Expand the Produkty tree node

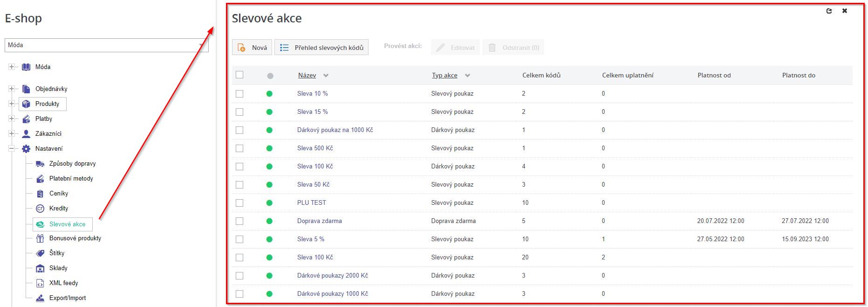click(12, 104)
